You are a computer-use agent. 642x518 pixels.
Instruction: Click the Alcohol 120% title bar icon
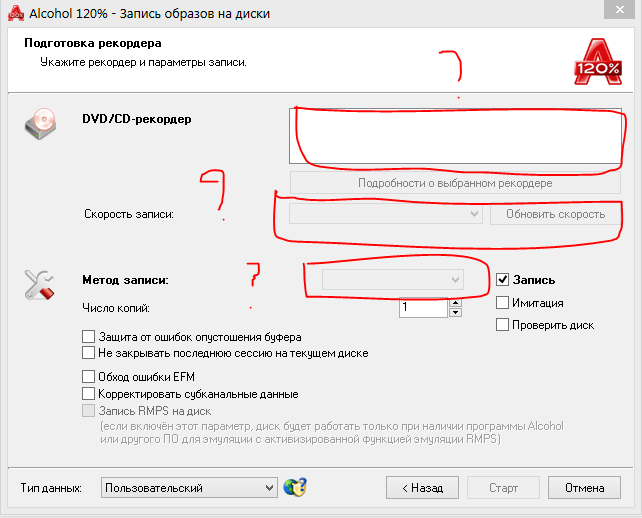16,13
